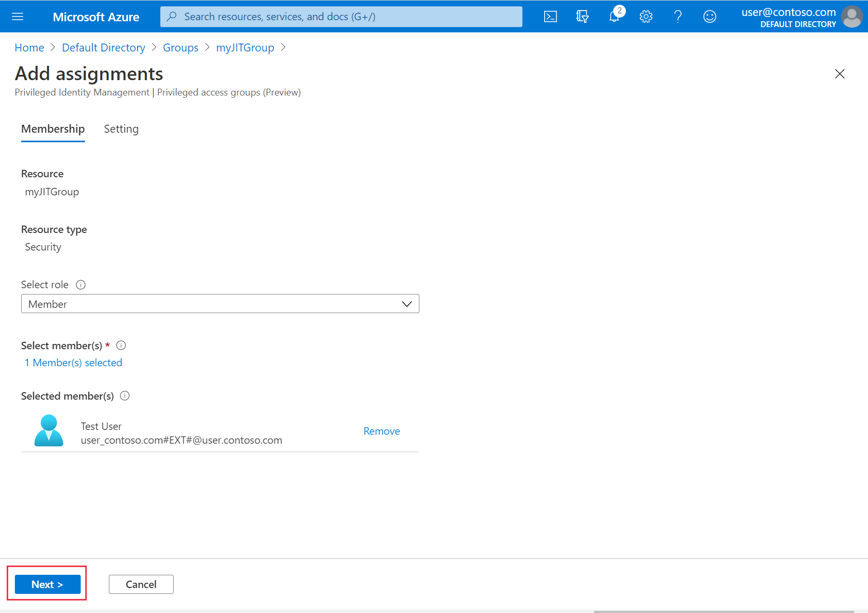This screenshot has height=613, width=868.
Task: Open the help pane
Action: click(678, 16)
